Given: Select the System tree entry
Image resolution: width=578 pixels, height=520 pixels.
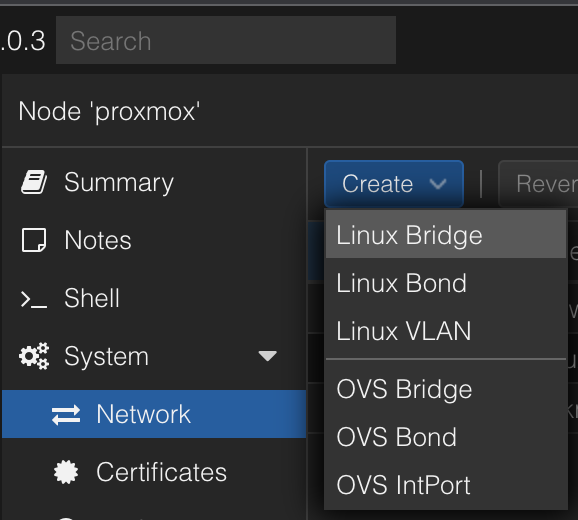Looking at the screenshot, I should [x=154, y=356].
